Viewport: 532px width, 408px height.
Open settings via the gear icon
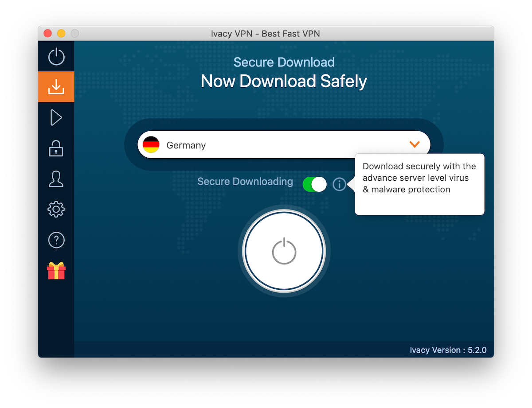click(56, 209)
